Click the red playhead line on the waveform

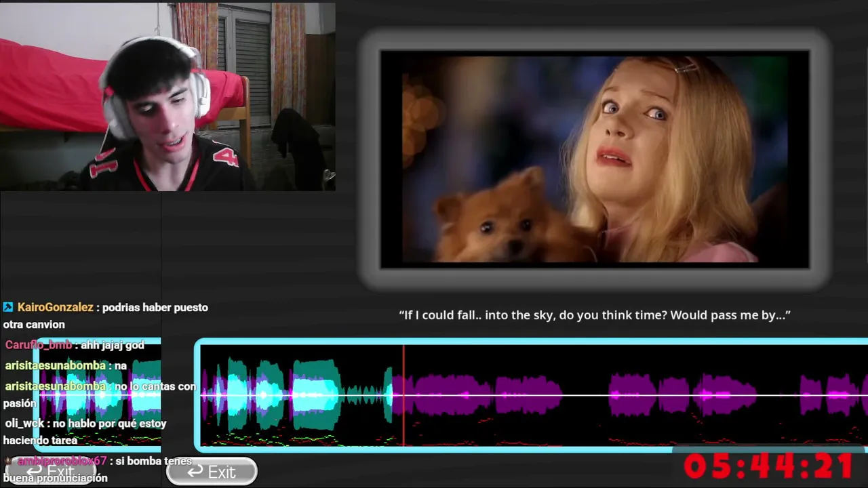pyautogui.click(x=403, y=396)
